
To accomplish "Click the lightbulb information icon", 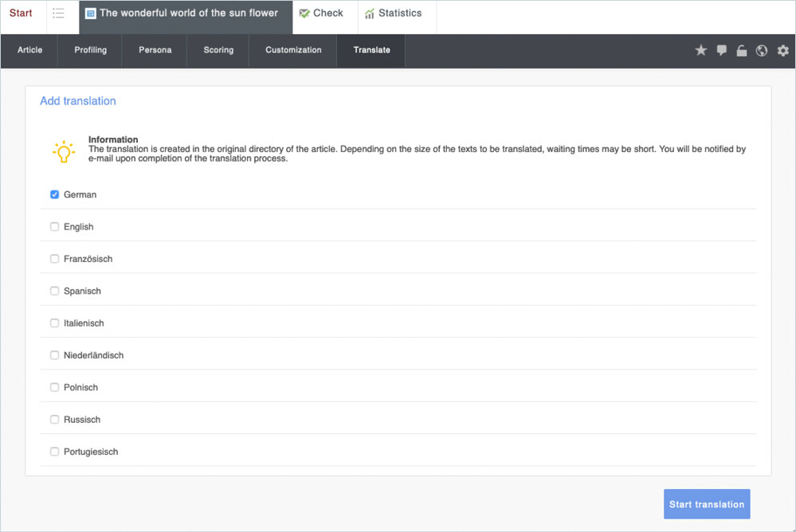I will click(64, 151).
